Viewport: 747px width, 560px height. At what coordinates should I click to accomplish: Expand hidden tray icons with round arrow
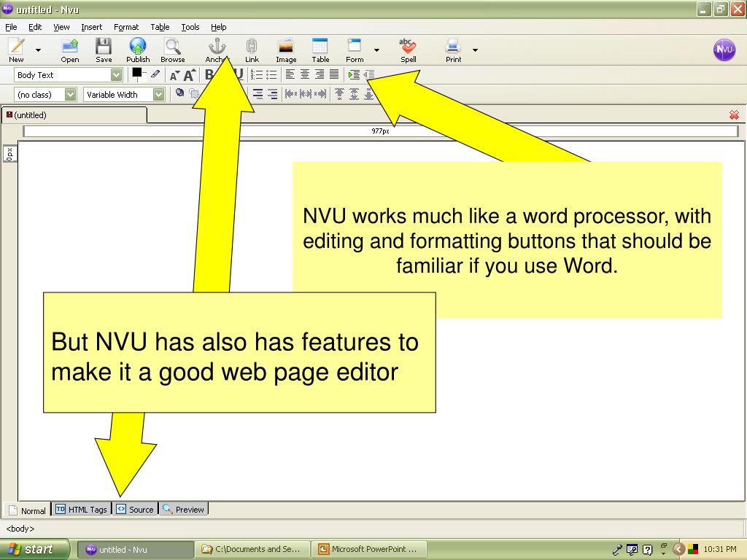678,549
